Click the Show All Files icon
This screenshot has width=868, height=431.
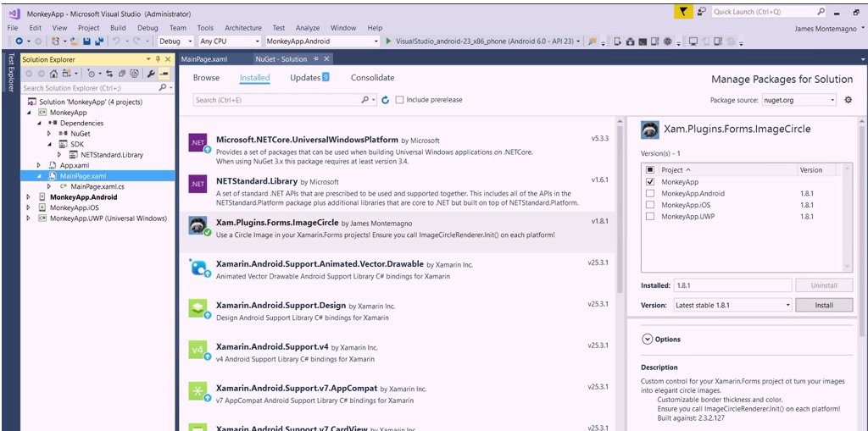[134, 74]
